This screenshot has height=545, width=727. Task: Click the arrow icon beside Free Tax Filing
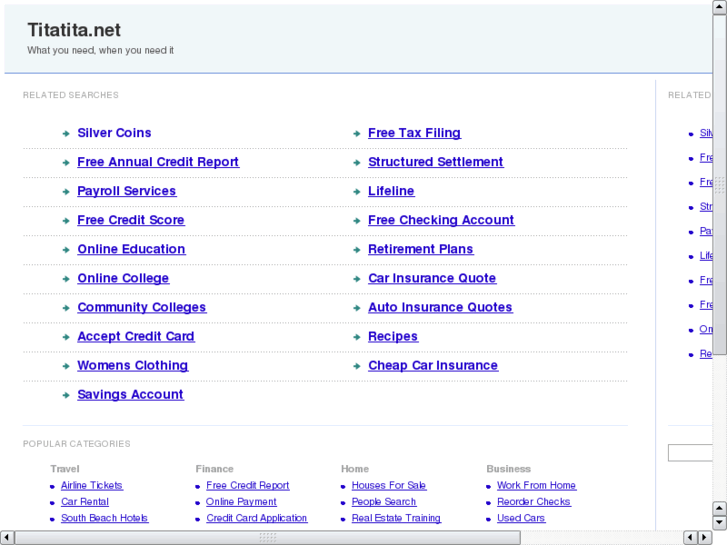tap(357, 133)
